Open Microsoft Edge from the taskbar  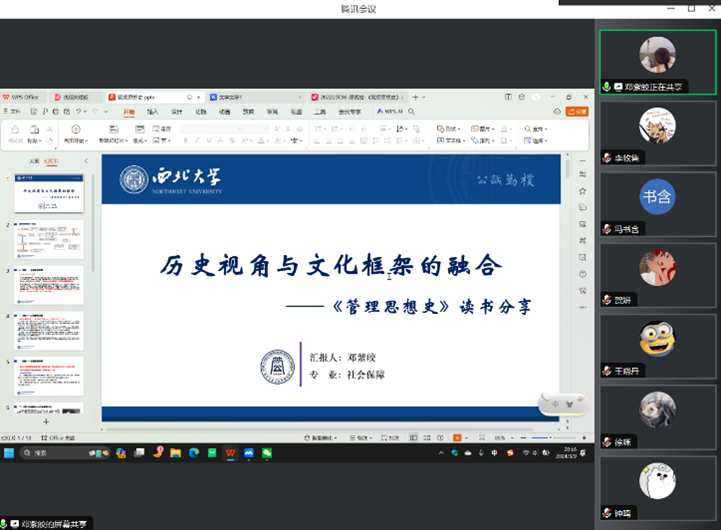point(193,453)
